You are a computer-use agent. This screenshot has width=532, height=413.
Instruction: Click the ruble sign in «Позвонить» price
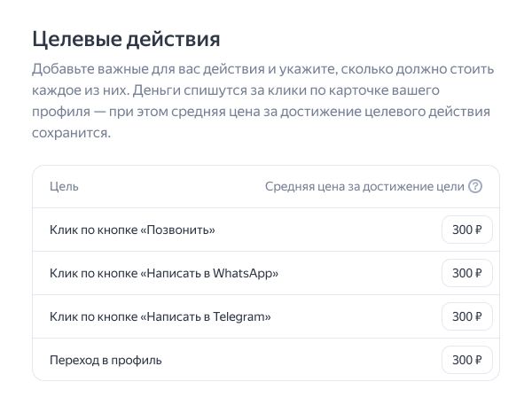pos(479,230)
